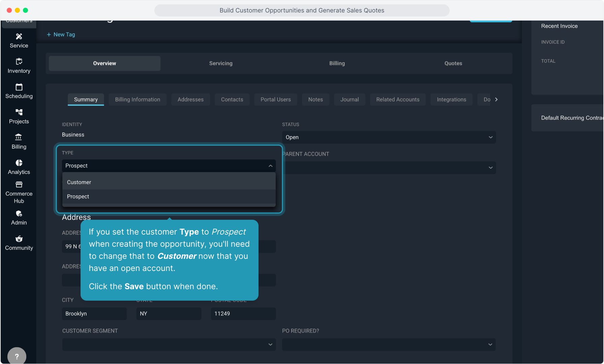
Task: Open the Inventory clipboard icon
Action: (19, 62)
